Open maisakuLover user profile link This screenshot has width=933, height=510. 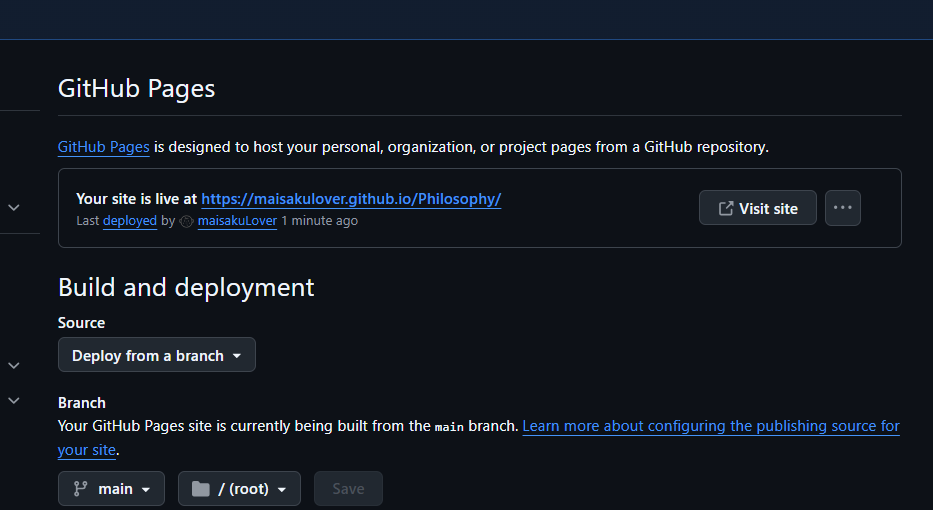click(x=237, y=221)
